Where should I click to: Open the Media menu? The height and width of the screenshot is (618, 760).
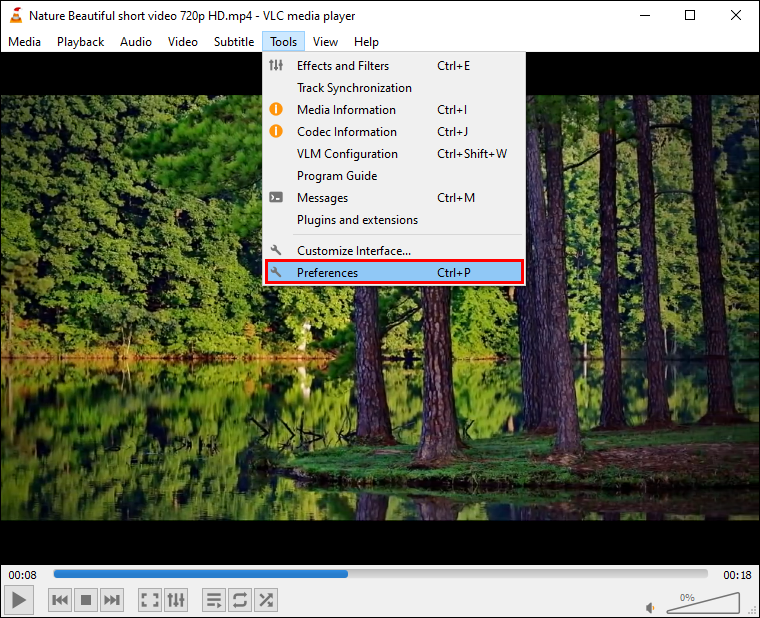25,42
